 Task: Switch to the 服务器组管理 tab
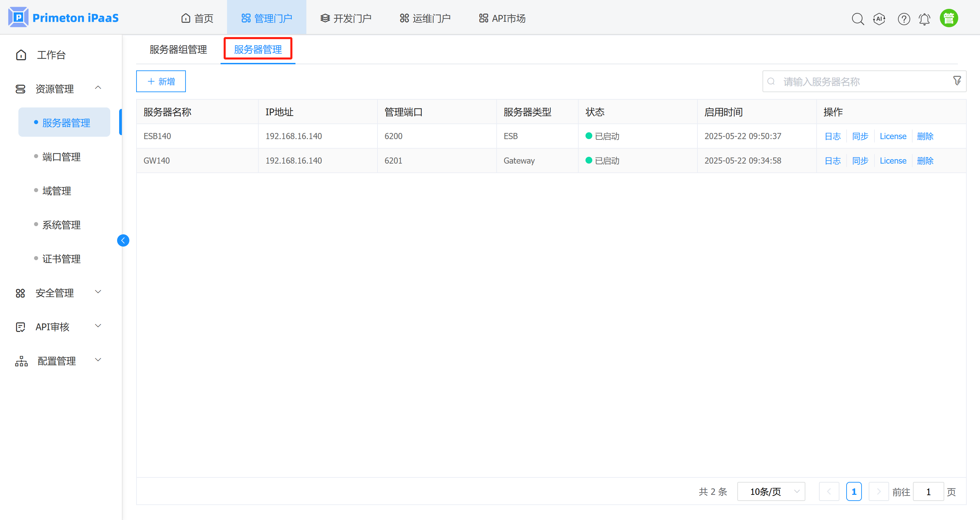[x=178, y=49]
